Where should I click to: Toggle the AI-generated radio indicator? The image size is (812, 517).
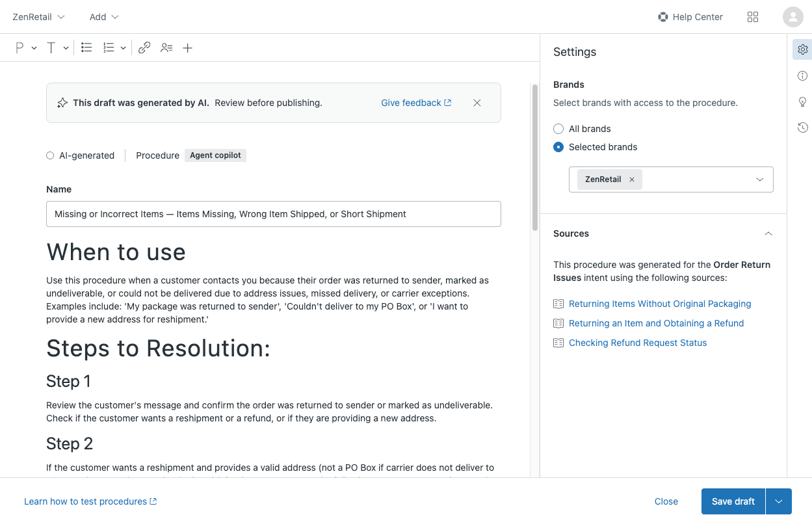click(x=50, y=155)
